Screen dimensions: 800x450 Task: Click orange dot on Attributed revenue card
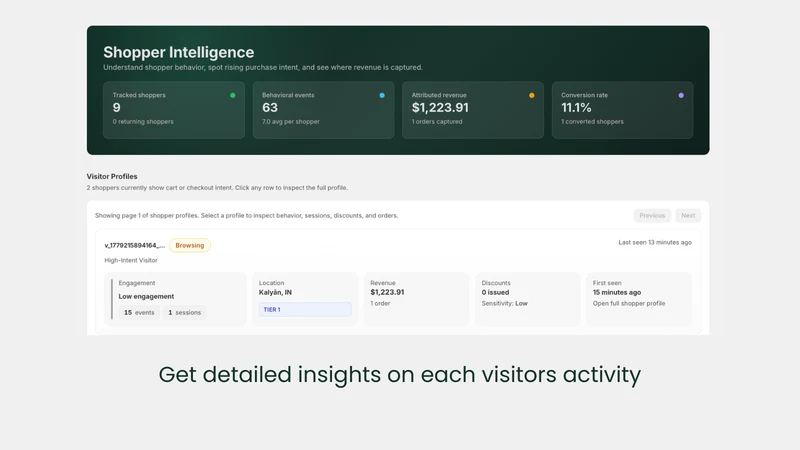click(532, 95)
